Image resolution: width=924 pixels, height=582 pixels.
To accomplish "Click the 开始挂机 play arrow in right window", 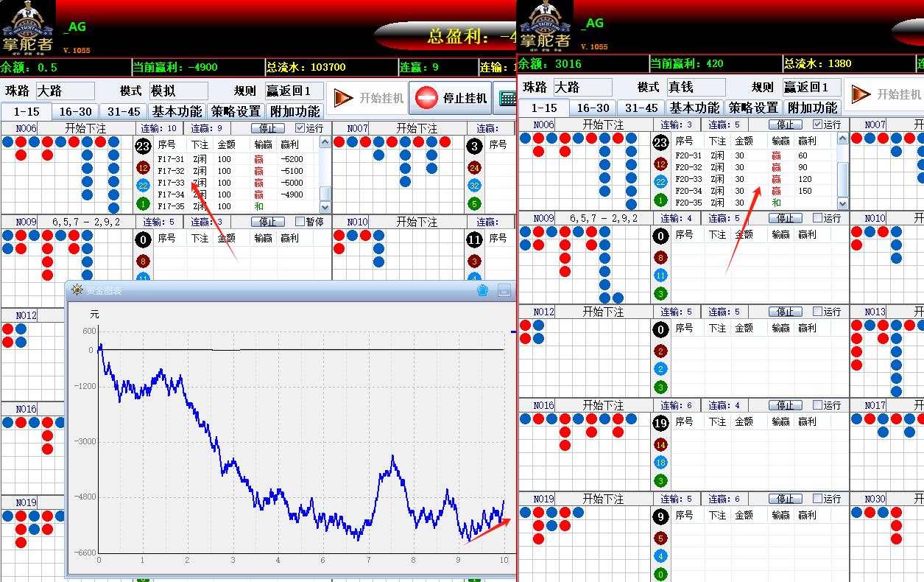I will (861, 94).
